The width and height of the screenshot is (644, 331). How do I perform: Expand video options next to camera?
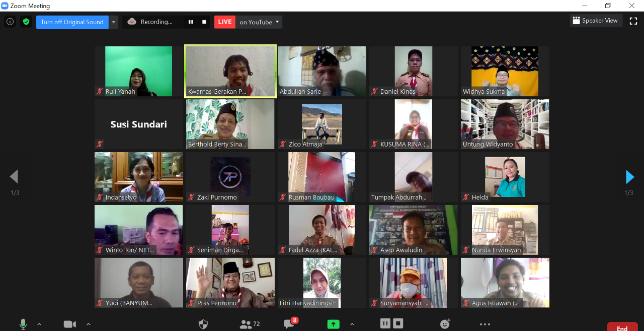(89, 324)
